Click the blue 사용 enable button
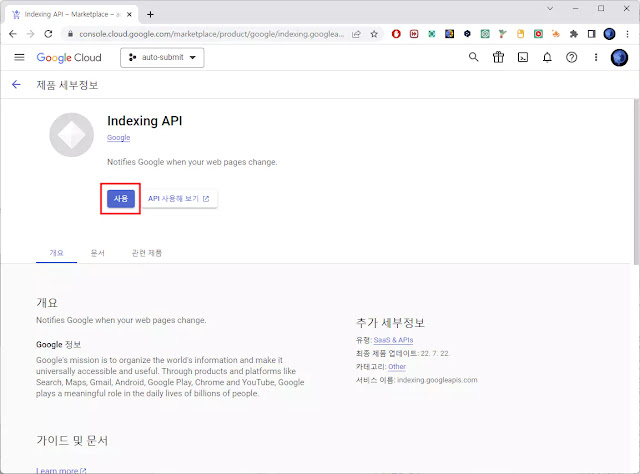 pyautogui.click(x=121, y=199)
